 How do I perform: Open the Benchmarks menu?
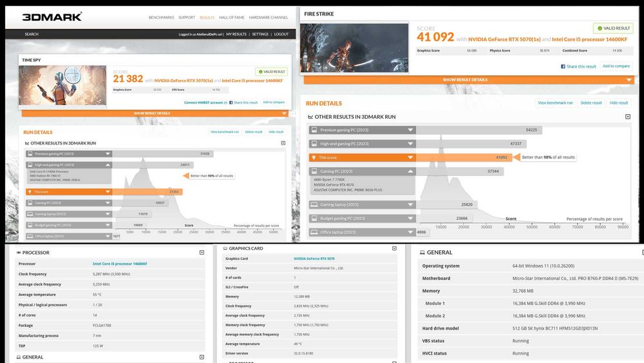tap(161, 17)
